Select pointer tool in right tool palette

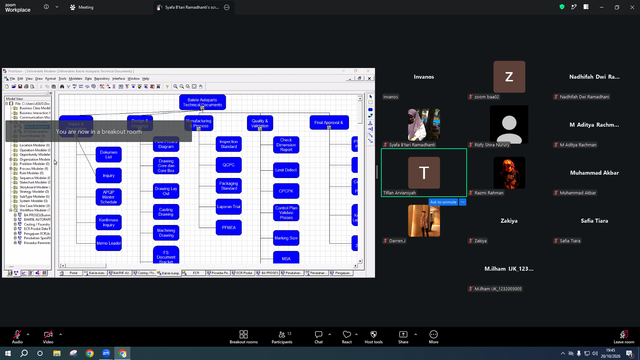371,97
